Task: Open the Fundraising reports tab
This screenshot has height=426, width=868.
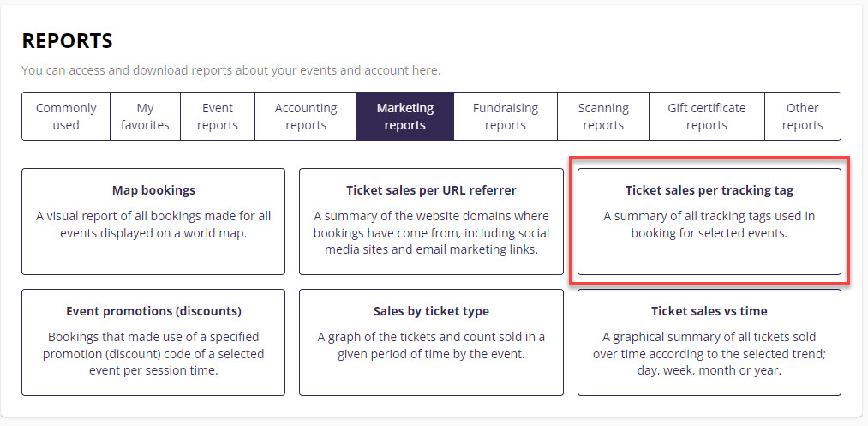Action: coord(506,117)
